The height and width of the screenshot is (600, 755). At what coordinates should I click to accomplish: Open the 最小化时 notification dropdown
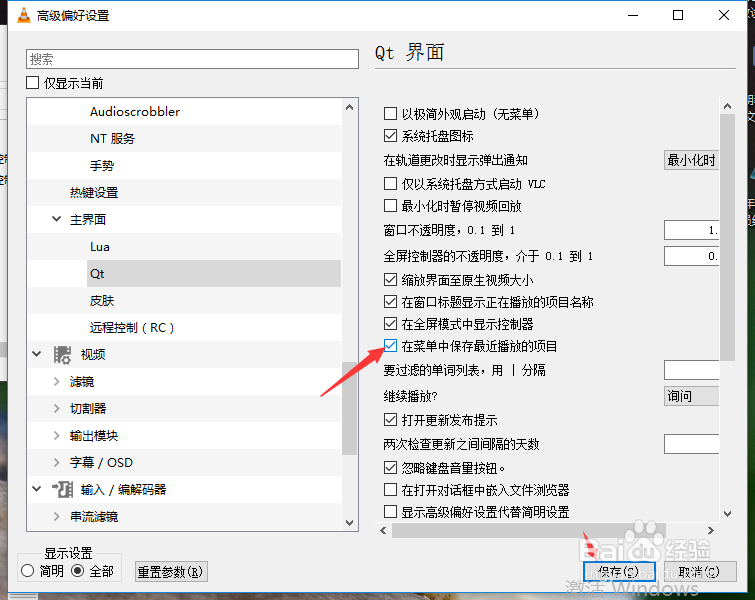691,160
